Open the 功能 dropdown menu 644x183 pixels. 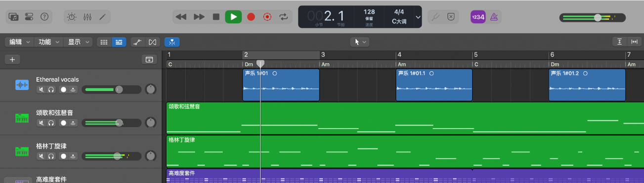(x=49, y=42)
